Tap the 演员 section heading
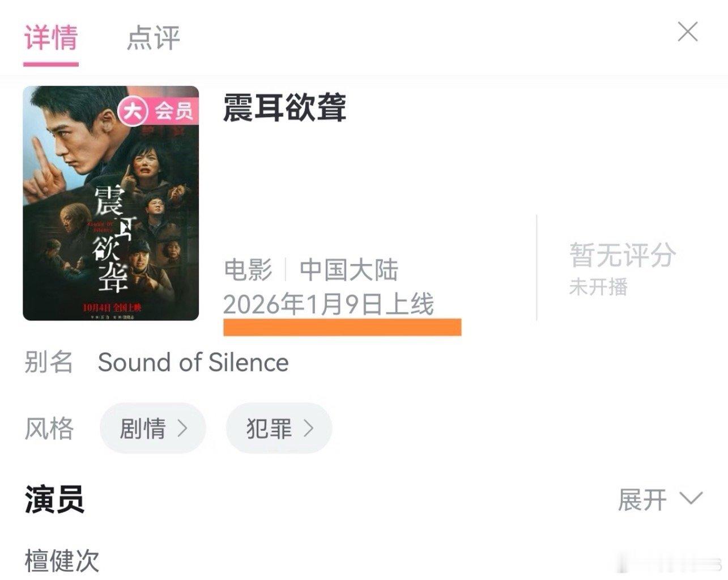The image size is (728, 580). click(54, 499)
